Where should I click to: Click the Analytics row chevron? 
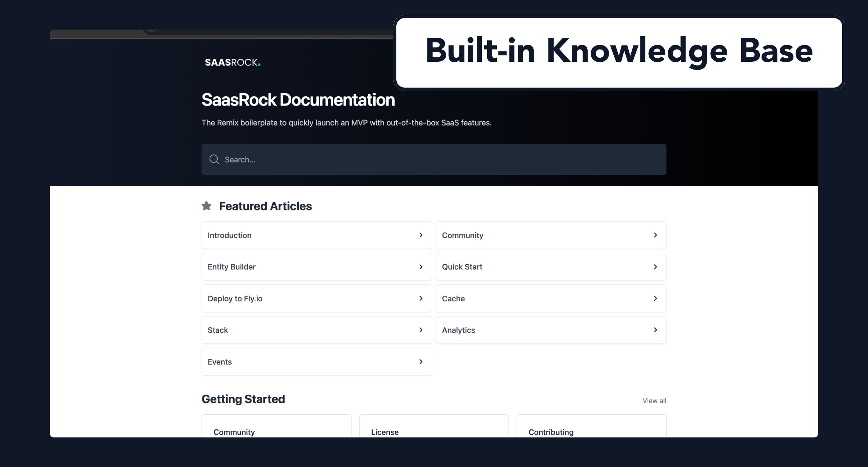[x=655, y=330]
